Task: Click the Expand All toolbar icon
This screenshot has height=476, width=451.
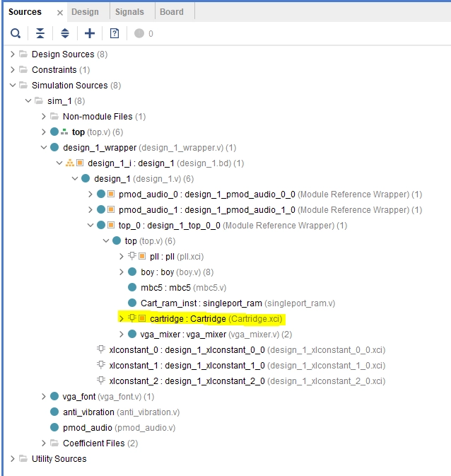Action: click(65, 33)
